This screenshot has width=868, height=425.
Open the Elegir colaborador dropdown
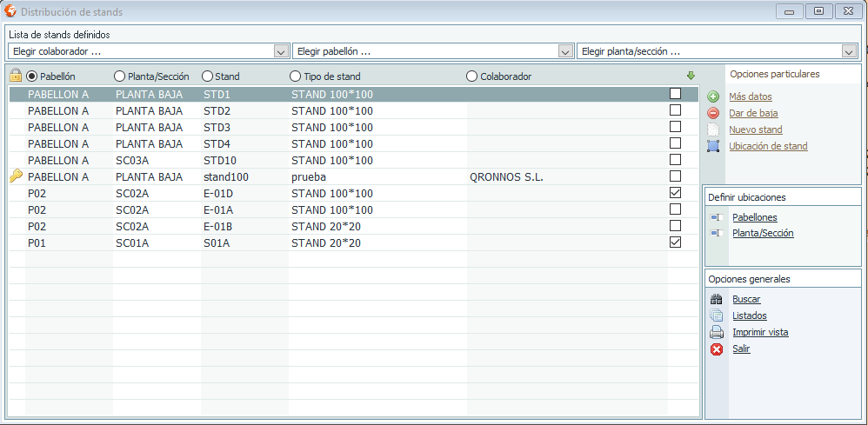(x=281, y=51)
